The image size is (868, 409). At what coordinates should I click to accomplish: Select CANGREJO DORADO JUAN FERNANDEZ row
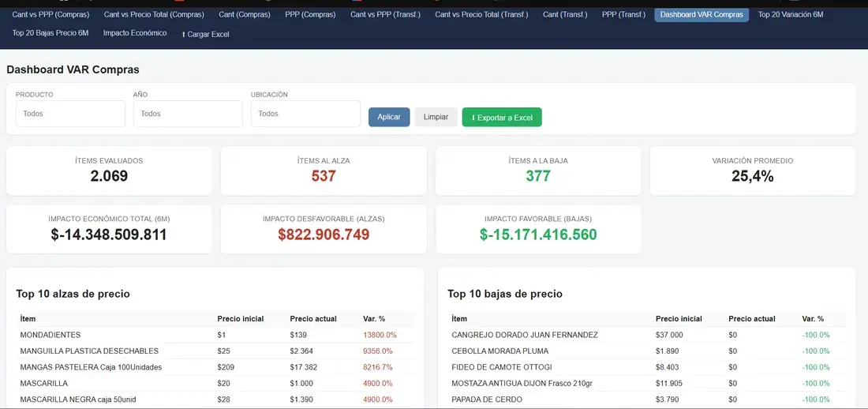(646, 335)
